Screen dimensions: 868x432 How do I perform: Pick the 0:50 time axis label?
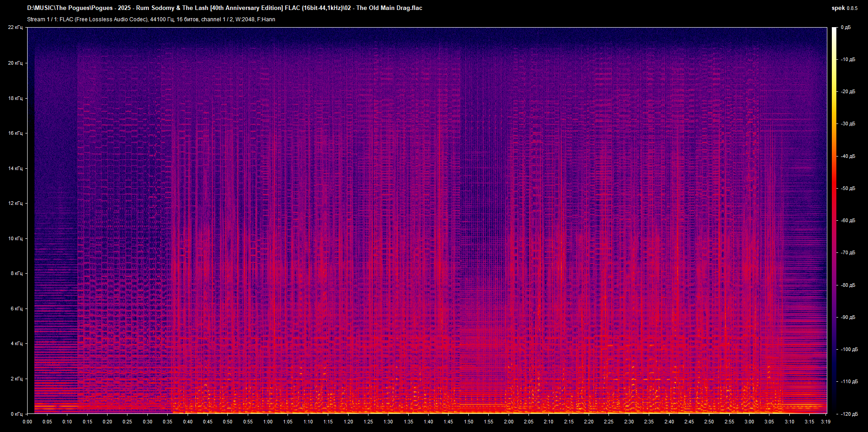pos(227,422)
